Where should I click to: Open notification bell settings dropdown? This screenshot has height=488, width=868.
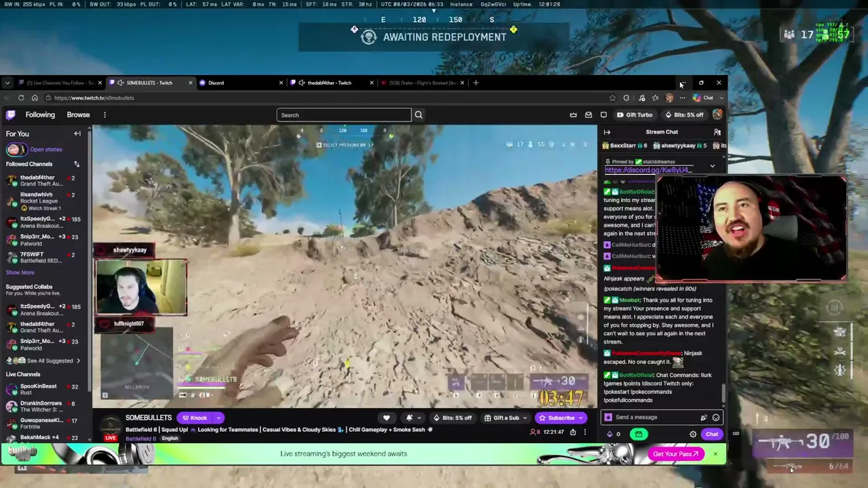pyautogui.click(x=412, y=418)
